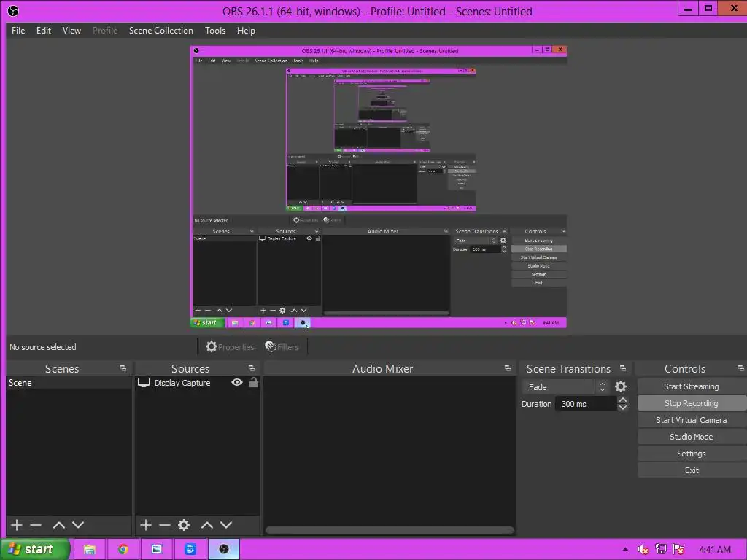The height and width of the screenshot is (560, 747).
Task: Add a new scene with plus
Action: coord(17,525)
